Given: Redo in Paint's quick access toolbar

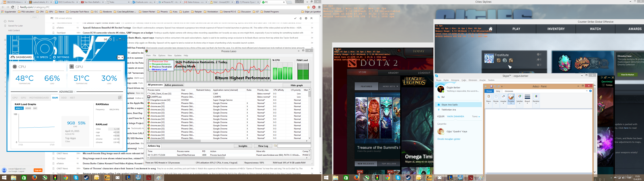Looking at the screenshot, I should click(x=498, y=86).
